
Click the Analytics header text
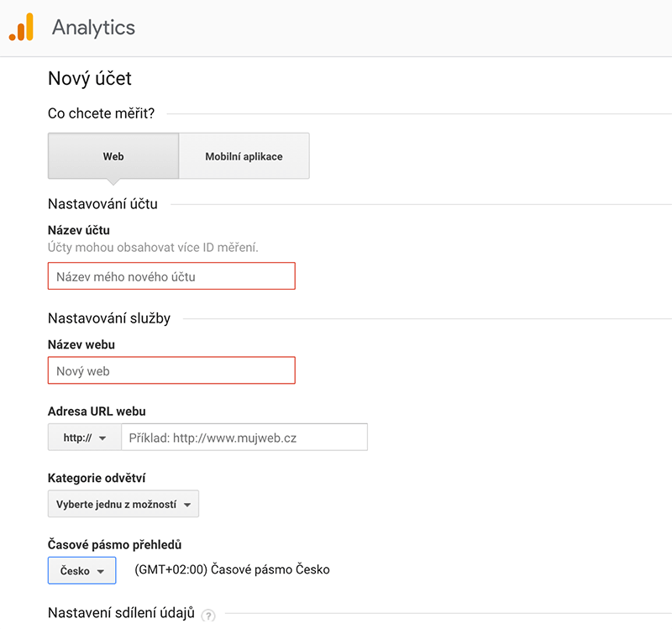coord(93,28)
